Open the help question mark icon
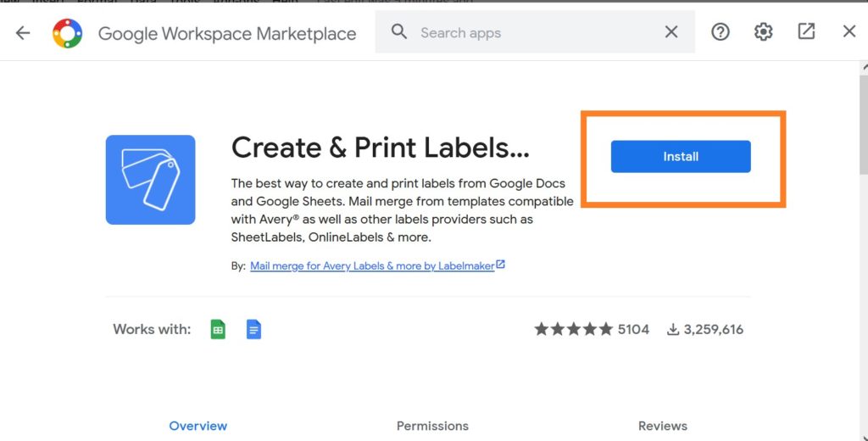The height and width of the screenshot is (441, 868). click(721, 32)
